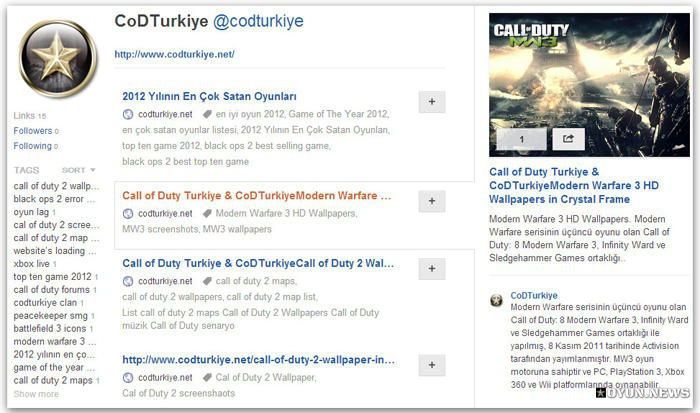Screen dimensions: 700x413
Task: Filter by tag 'game of the year'
Action: 54,367
